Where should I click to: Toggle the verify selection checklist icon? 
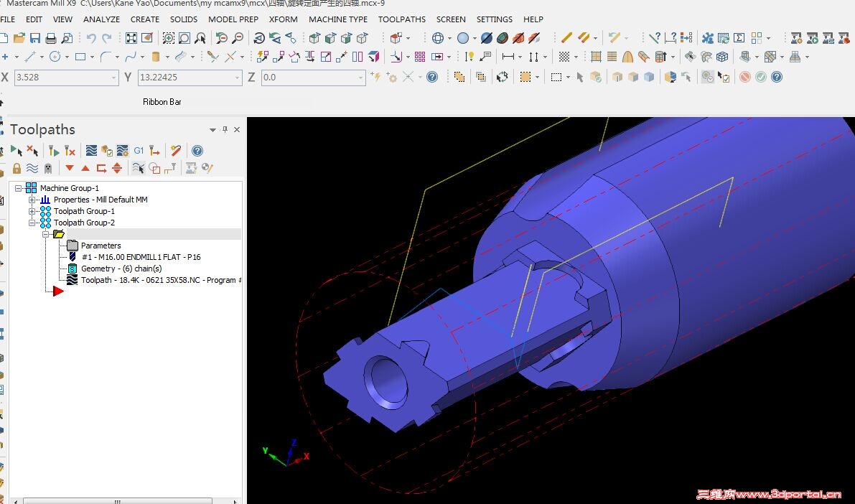pos(723,77)
